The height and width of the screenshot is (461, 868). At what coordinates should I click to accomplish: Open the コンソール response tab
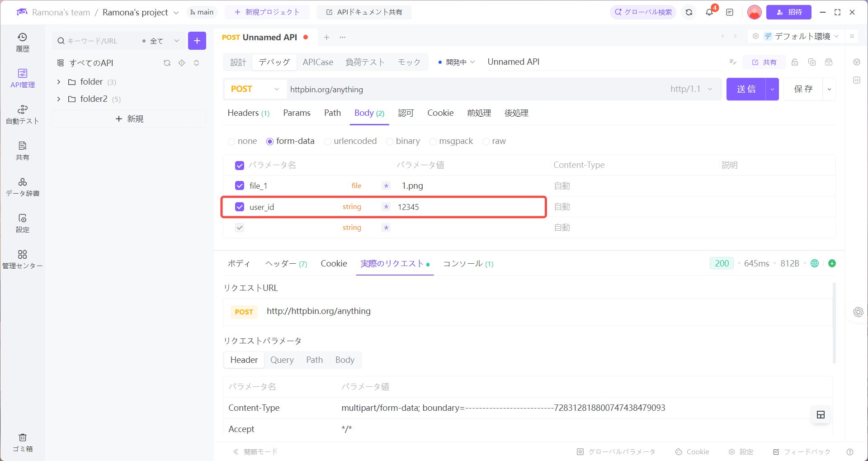pyautogui.click(x=463, y=264)
